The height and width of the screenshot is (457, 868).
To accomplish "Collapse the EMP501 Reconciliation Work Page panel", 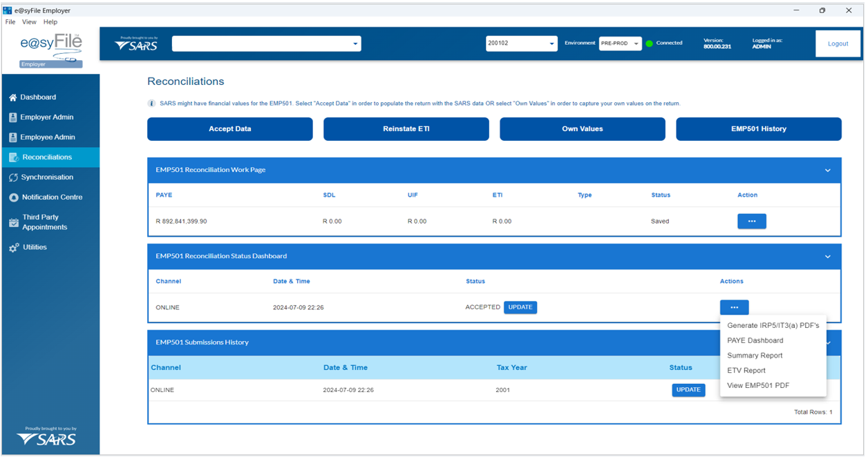I will (x=827, y=171).
